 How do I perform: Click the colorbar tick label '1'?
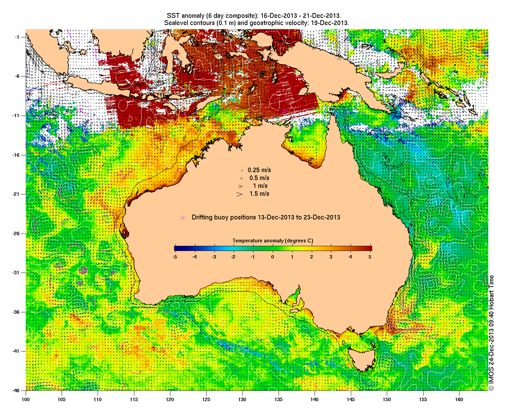292,257
